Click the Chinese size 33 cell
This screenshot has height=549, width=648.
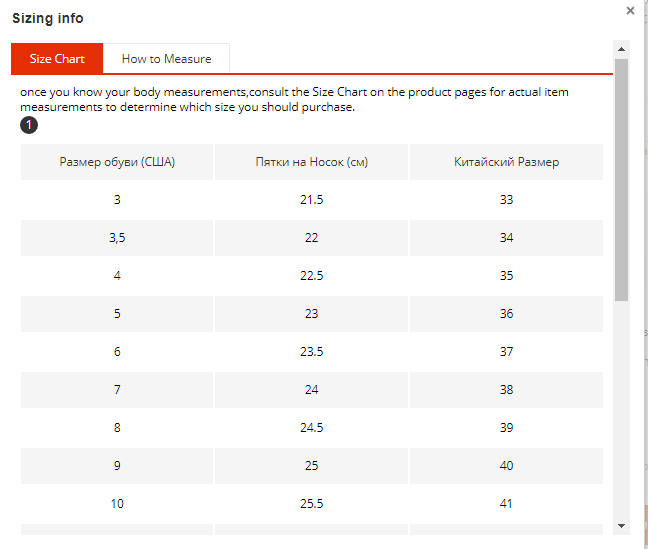pos(506,200)
